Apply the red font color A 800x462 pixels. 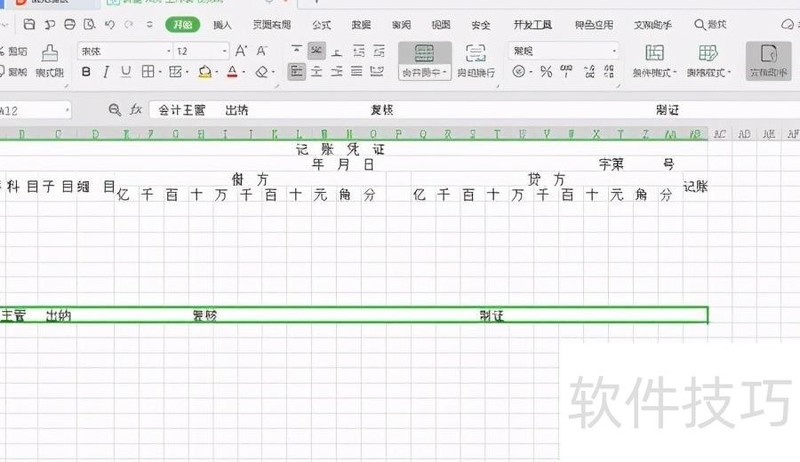232,71
